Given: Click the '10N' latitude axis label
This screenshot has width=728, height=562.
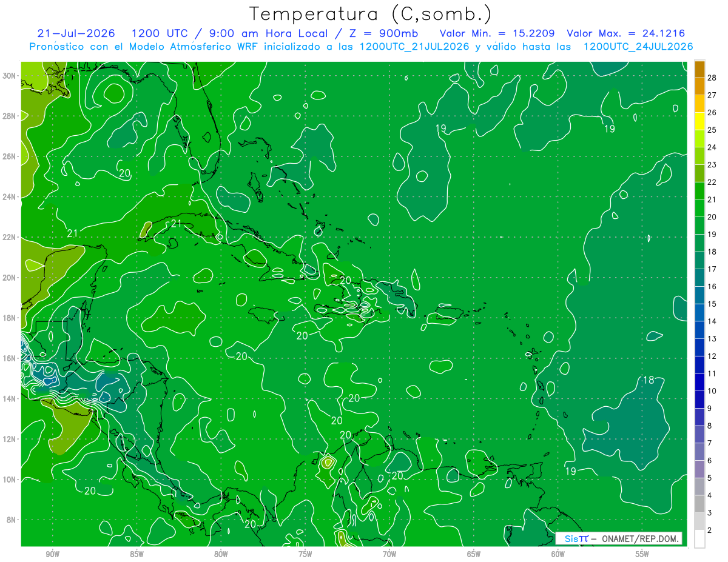Looking at the screenshot, I should 9,480.
